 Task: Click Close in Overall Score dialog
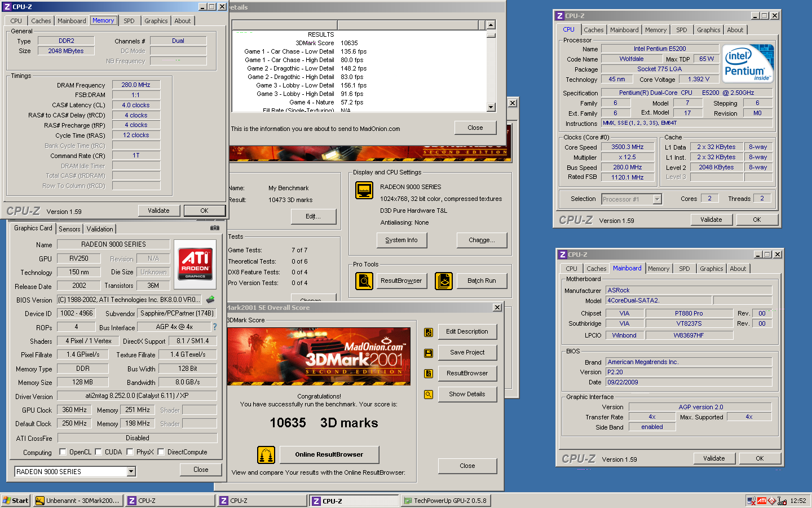pyautogui.click(x=467, y=466)
